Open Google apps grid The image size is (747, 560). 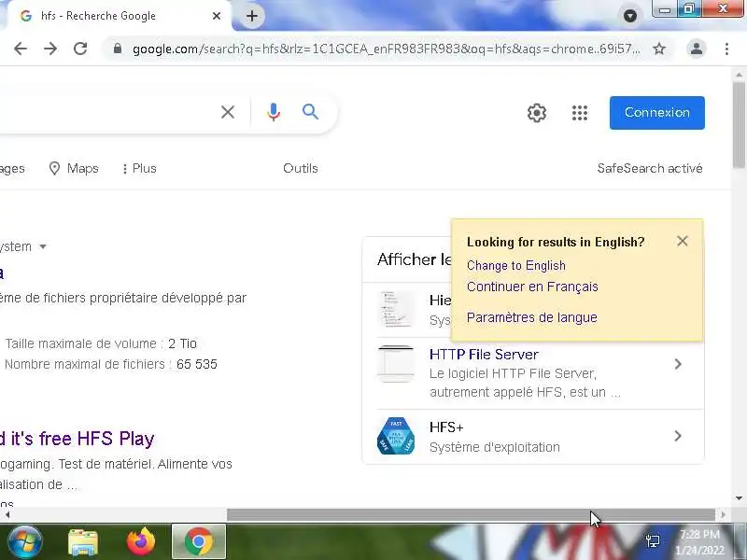click(x=580, y=113)
